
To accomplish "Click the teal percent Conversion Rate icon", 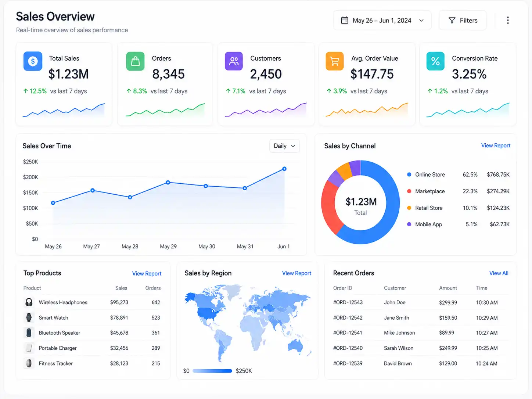I will [x=435, y=61].
